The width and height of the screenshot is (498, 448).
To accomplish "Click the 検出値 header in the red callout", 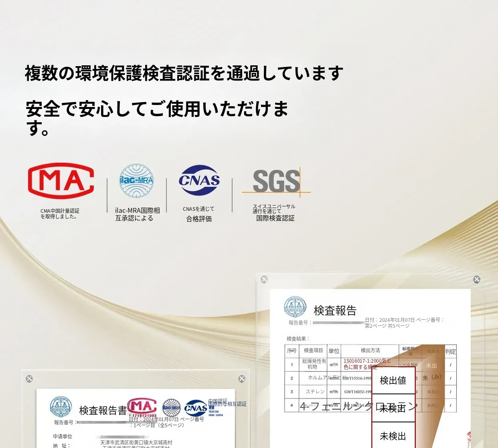I will (393, 380).
